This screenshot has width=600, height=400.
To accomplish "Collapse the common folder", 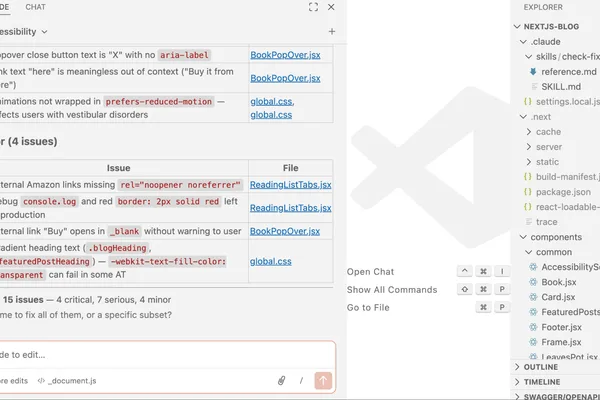I will click(528, 252).
